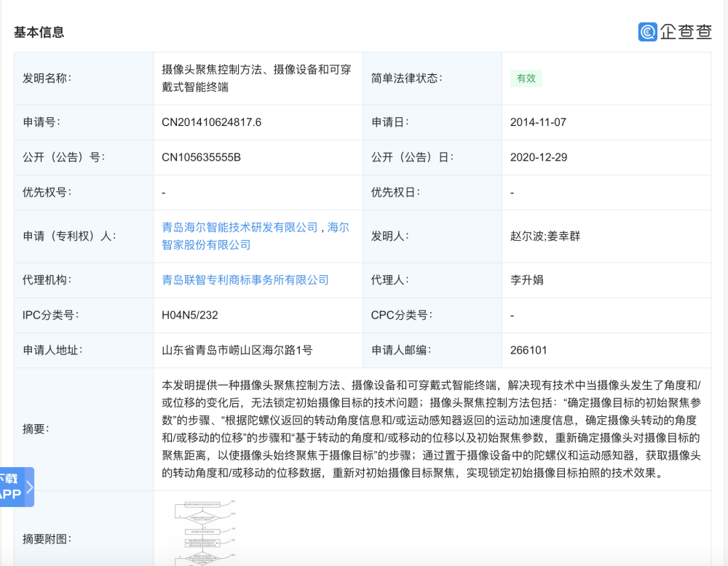728x566 pixels.
Task: Click the 申请人邮编 field label
Action: pyautogui.click(x=400, y=350)
